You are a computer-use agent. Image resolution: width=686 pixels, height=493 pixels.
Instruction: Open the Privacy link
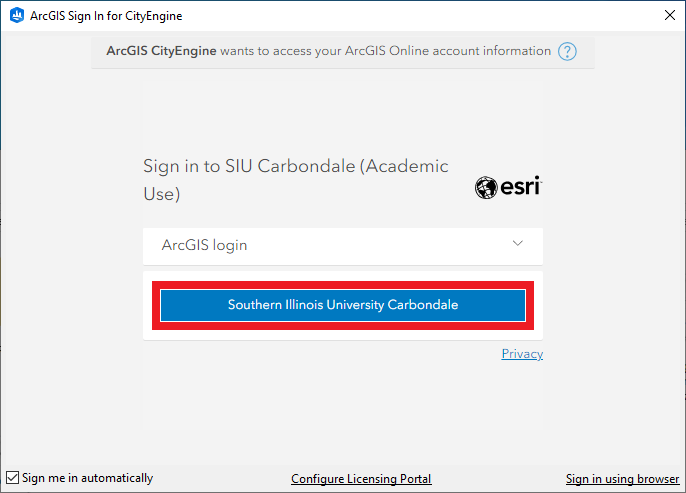[x=522, y=354]
